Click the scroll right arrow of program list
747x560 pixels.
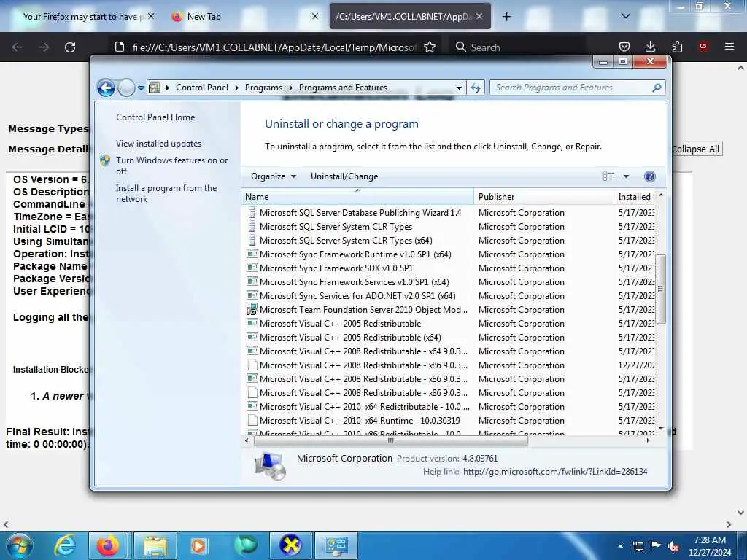coord(648,441)
